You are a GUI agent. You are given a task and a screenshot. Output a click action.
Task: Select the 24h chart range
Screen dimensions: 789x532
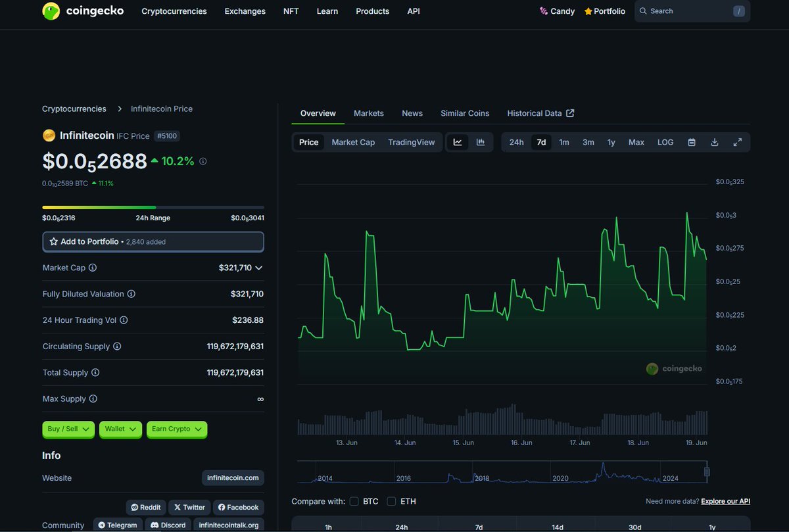pos(517,142)
